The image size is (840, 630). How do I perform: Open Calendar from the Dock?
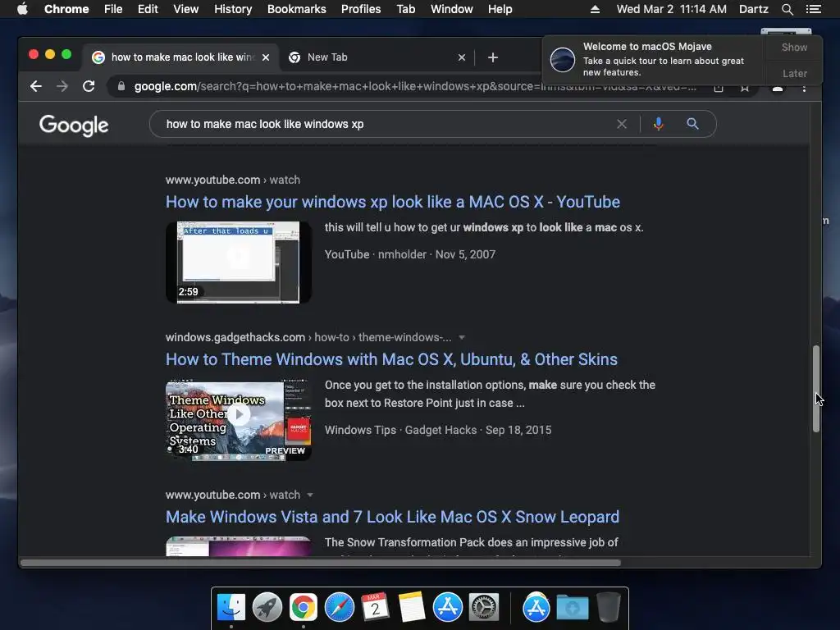click(375, 608)
